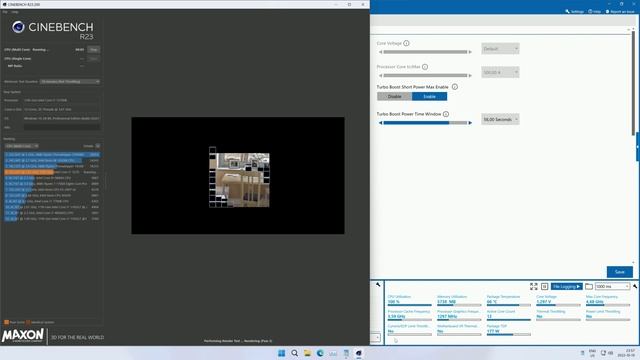This screenshot has width=640, height=360.
Task: Show info for Core Voltage
Action: click(406, 43)
